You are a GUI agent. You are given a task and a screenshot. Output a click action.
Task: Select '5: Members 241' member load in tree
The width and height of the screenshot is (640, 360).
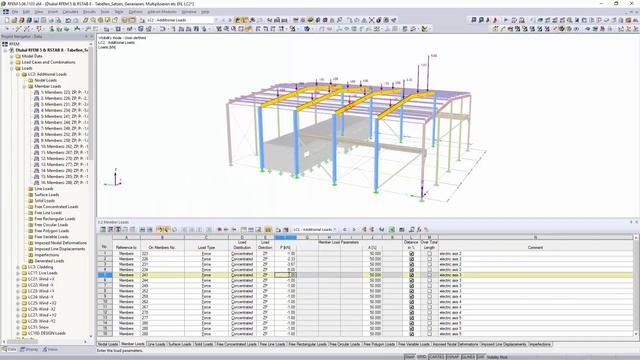pyautogui.click(x=64, y=116)
